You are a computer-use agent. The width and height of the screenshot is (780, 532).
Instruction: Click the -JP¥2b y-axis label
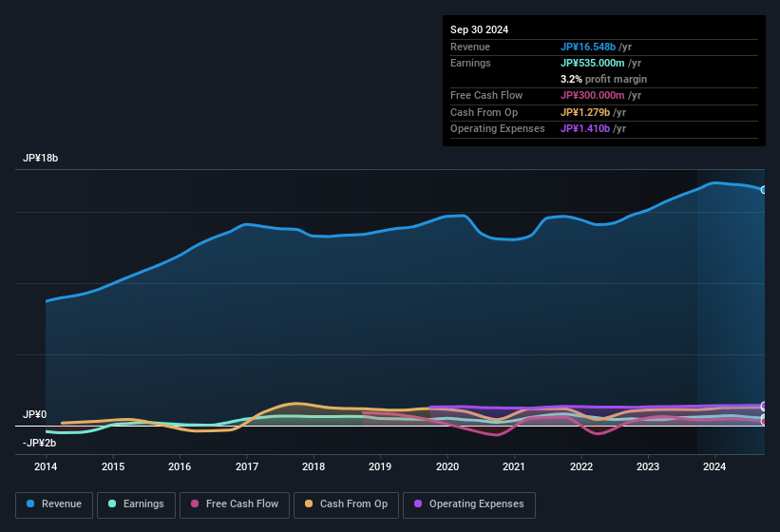coord(39,443)
